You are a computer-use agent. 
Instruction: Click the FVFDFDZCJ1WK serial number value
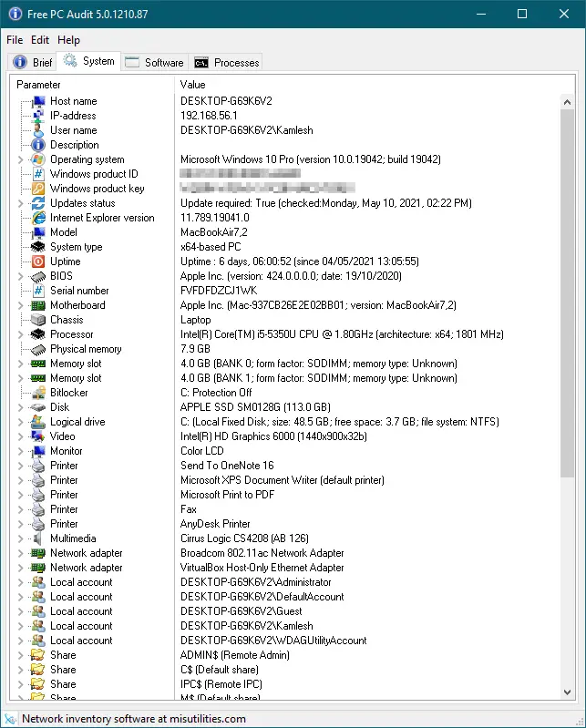(219, 291)
